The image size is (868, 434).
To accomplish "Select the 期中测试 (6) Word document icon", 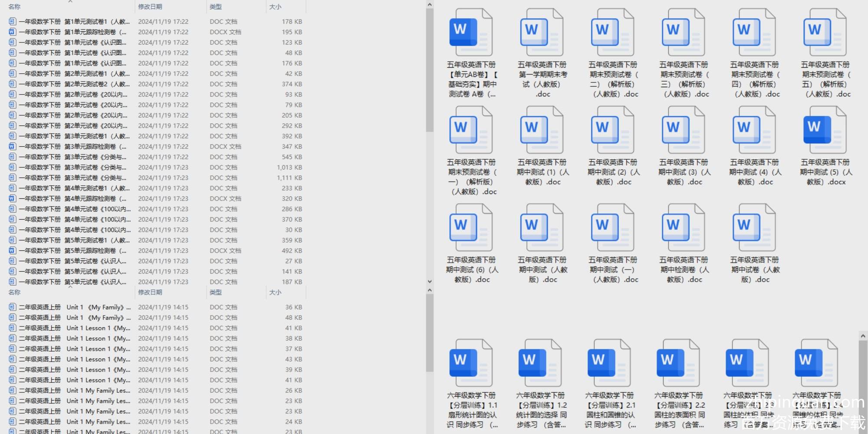I will [471, 228].
